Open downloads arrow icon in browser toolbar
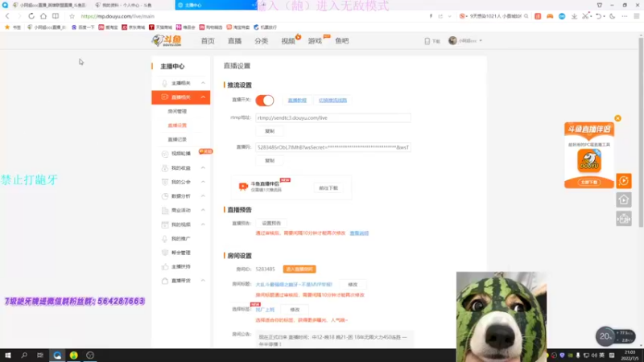 pyautogui.click(x=574, y=16)
